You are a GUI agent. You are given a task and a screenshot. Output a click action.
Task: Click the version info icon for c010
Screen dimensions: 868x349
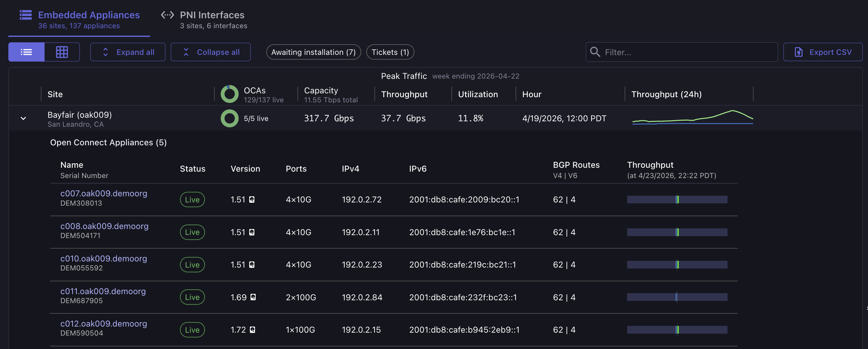pos(252,264)
